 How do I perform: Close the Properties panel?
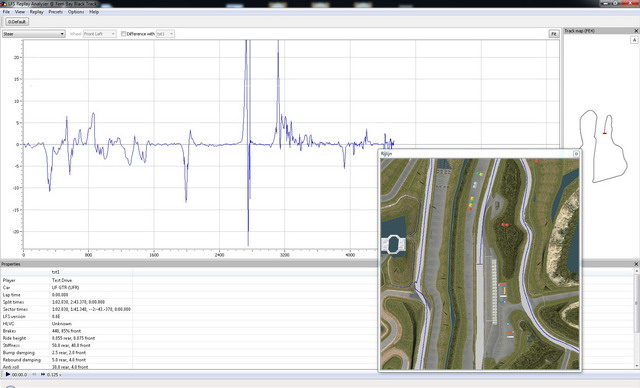pos(636,264)
